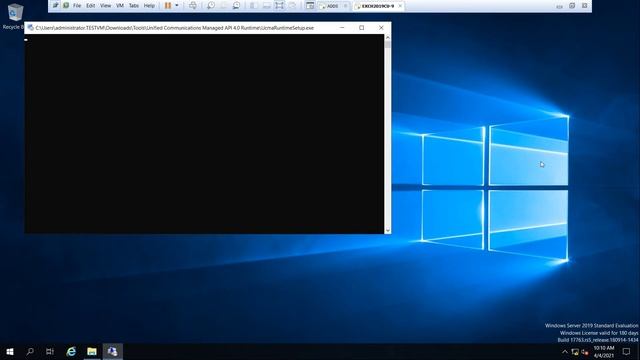Minimize the UcmaRuntimeSetup console window
The width and height of the screenshot is (640, 360).
(342, 28)
